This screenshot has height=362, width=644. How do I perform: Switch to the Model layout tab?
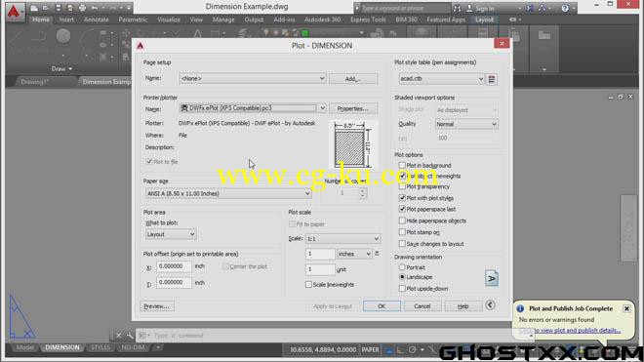pos(24,347)
